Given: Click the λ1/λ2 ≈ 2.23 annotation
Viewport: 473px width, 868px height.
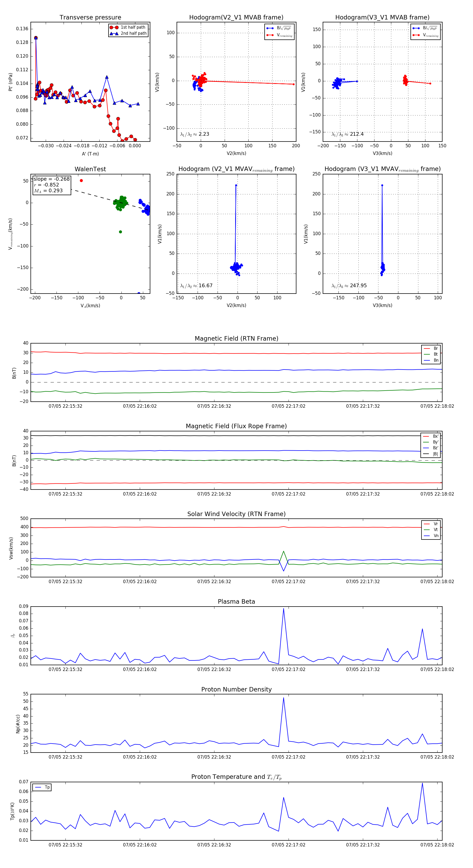Looking at the screenshot, I should coord(194,134).
